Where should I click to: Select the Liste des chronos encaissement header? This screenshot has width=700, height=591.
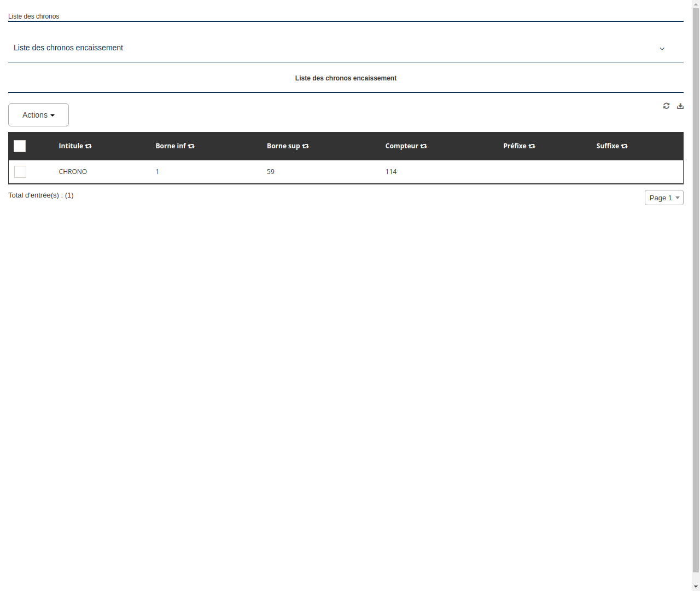tap(346, 78)
